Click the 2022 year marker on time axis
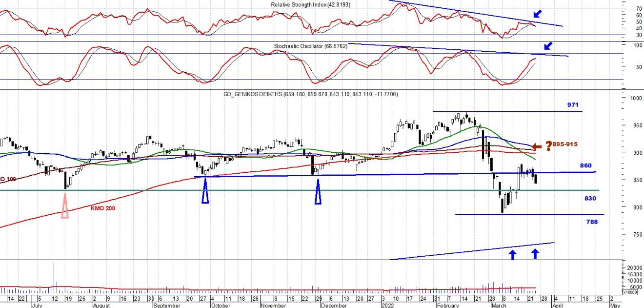Image resolution: width=644 pixels, height=308 pixels. [x=388, y=306]
